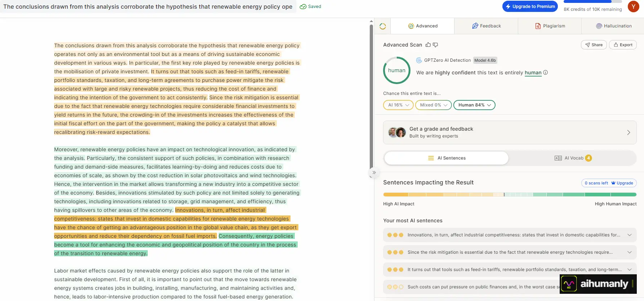Expand sentence 'It turns out that tools'
The image size is (644, 301).
point(510,270)
